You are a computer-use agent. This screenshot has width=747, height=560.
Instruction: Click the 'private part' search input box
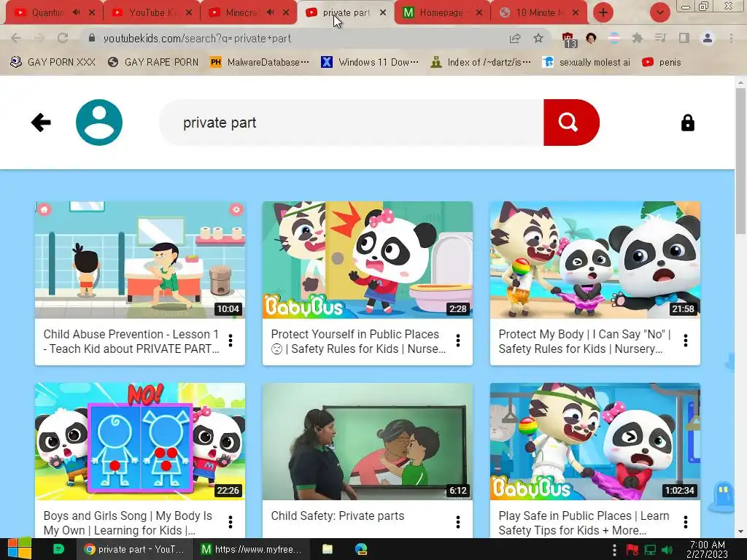[x=352, y=122]
